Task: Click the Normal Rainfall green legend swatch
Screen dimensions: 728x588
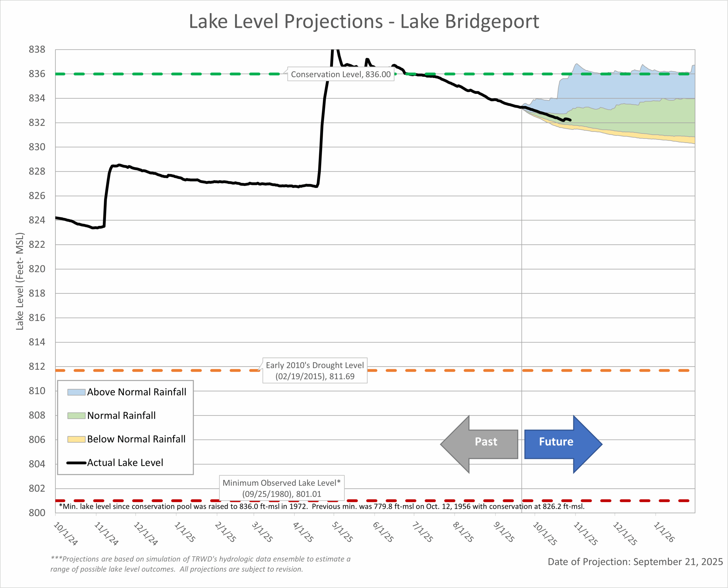Action: 76,415
